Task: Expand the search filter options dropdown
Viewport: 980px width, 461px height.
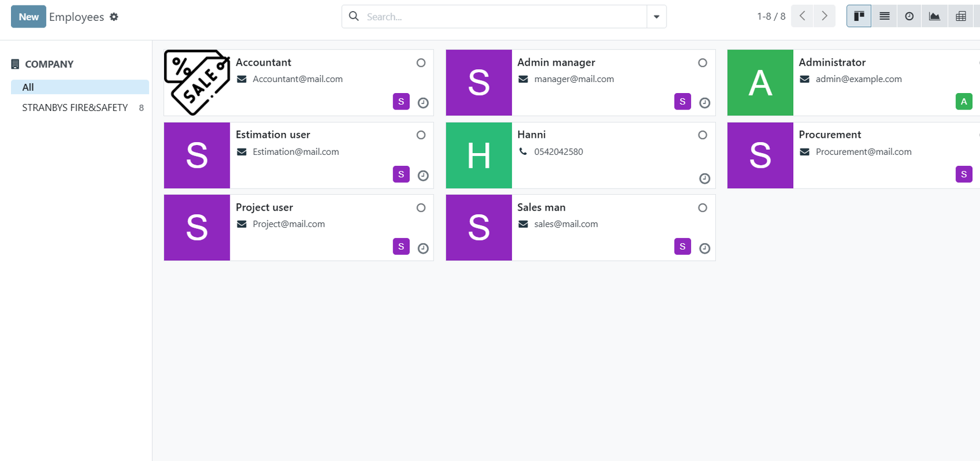Action: (657, 17)
